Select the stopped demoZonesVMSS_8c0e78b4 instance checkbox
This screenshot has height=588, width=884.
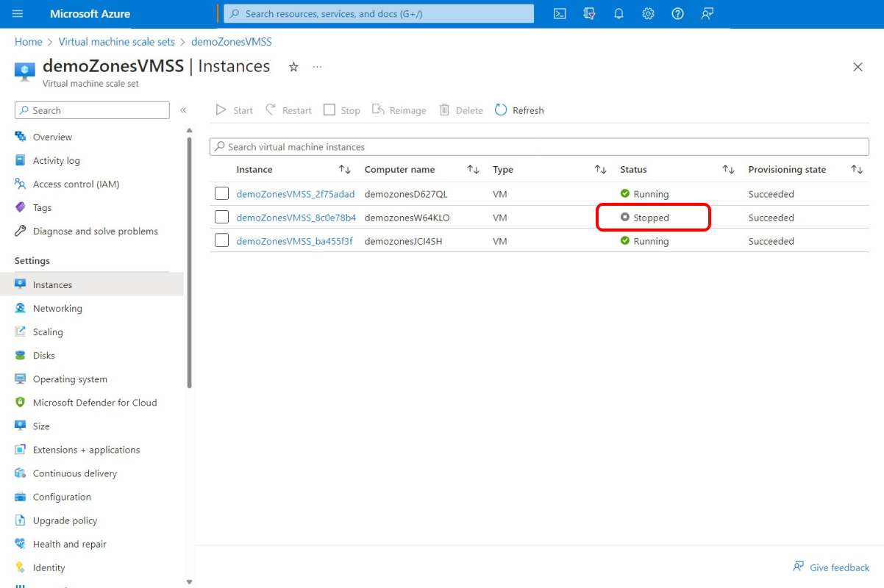click(221, 217)
